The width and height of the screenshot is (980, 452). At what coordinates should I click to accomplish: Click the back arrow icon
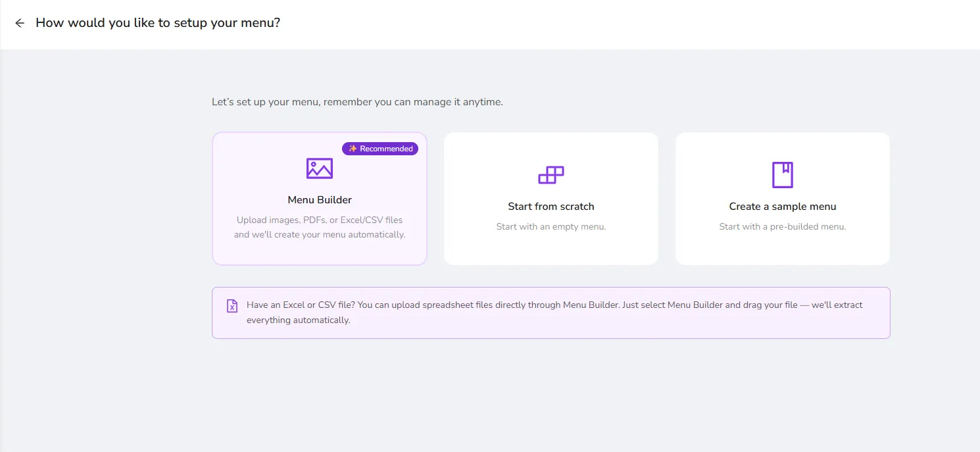click(20, 23)
